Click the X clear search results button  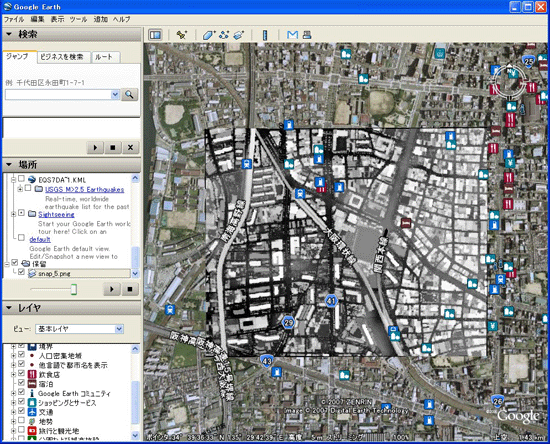pos(130,148)
